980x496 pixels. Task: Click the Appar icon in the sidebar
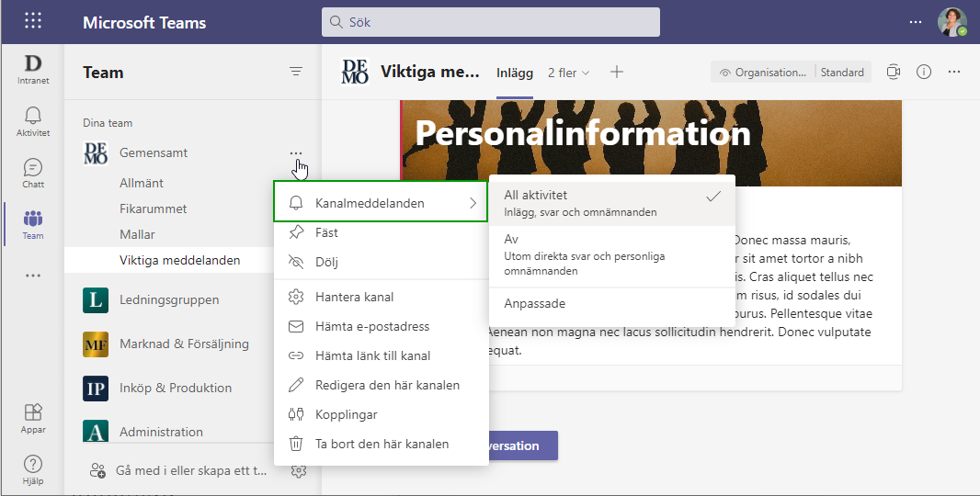pyautogui.click(x=33, y=417)
